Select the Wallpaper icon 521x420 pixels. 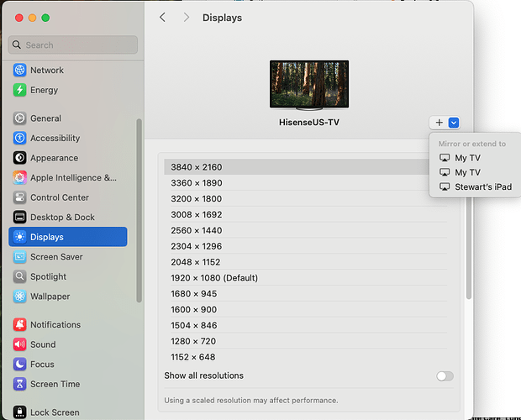(19, 297)
